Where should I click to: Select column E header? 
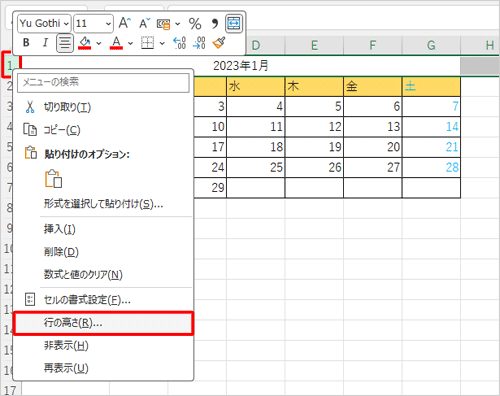[314, 45]
